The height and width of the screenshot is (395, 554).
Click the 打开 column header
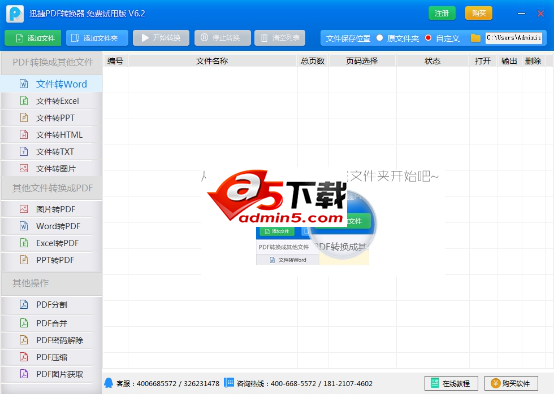click(483, 61)
